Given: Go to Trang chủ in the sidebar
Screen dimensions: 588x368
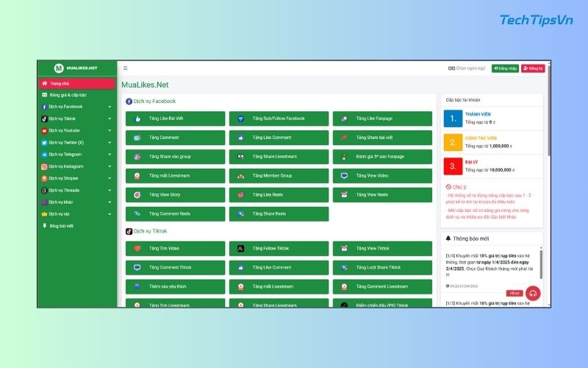Looking at the screenshot, I should 77,83.
